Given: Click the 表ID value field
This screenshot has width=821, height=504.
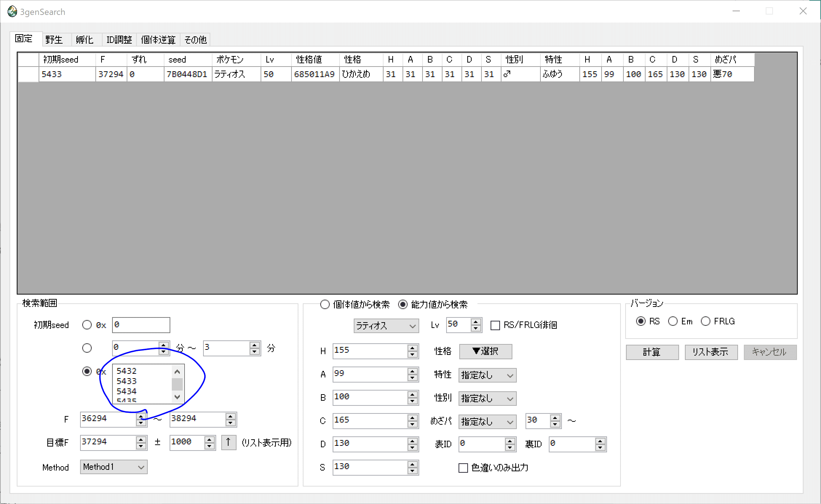Looking at the screenshot, I should [x=482, y=444].
